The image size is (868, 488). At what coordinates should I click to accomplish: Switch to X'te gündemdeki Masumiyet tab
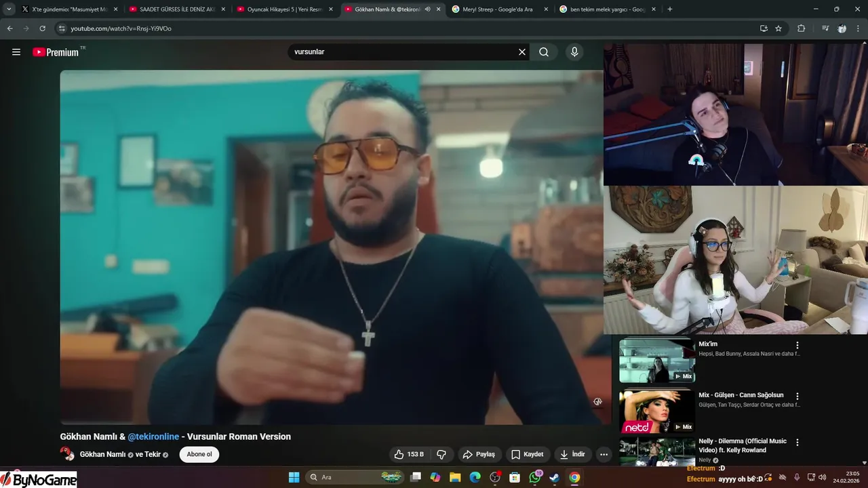68,9
